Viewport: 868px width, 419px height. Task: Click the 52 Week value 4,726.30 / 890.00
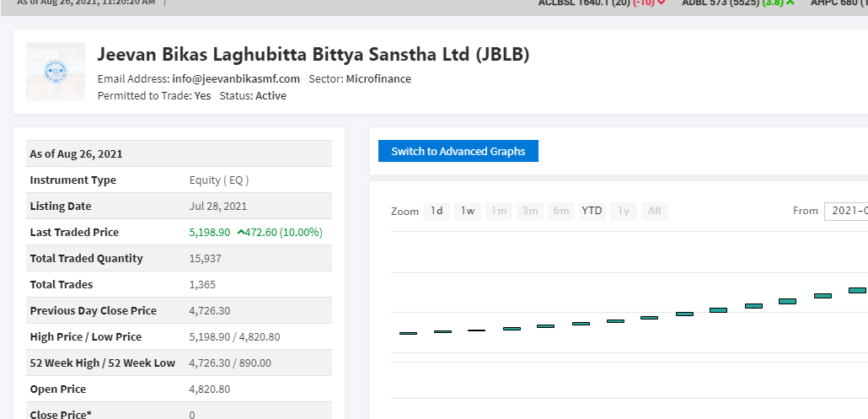tap(230, 363)
